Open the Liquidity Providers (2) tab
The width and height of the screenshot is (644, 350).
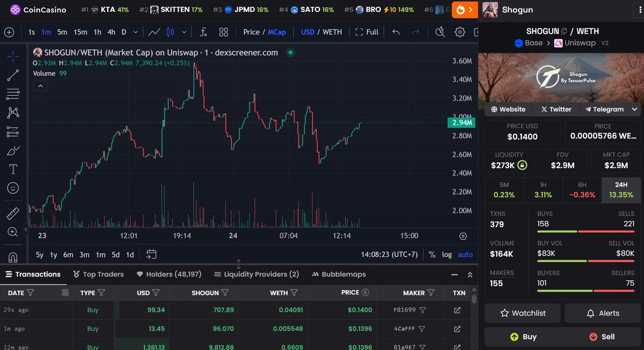(256, 274)
